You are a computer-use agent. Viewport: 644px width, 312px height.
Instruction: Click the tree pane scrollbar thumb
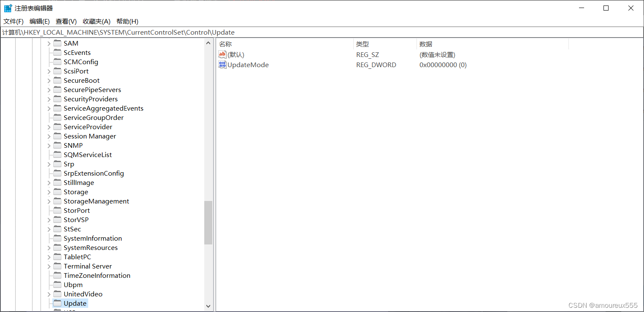coord(208,222)
